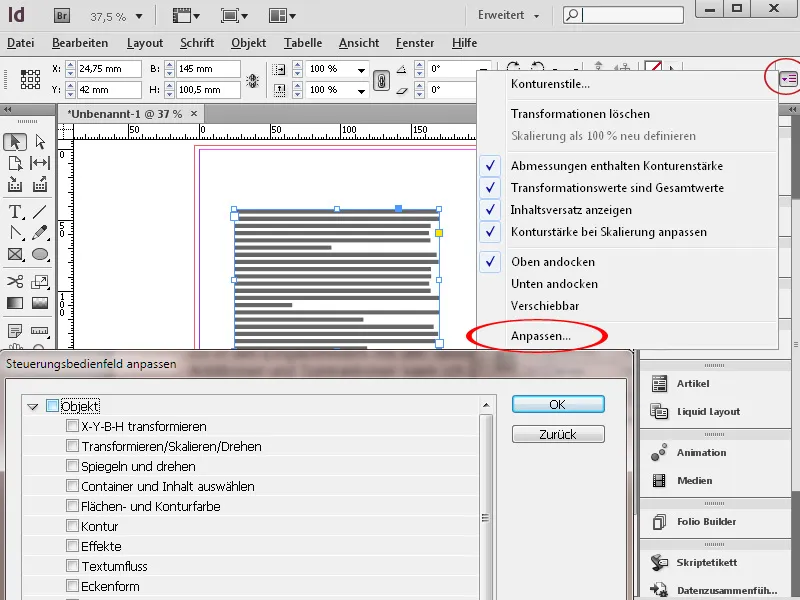Enable the Kontur checkbox
Image resolution: width=800 pixels, height=600 pixels.
(x=72, y=526)
